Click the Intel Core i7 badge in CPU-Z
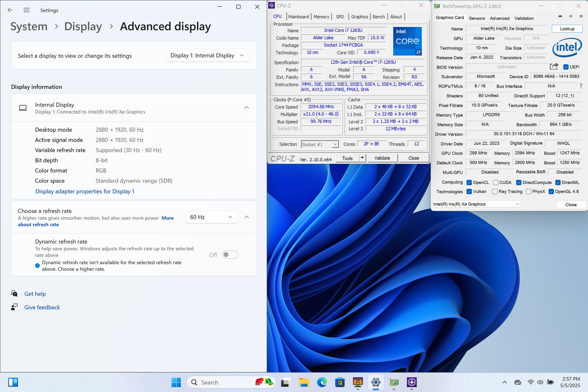 tap(407, 41)
